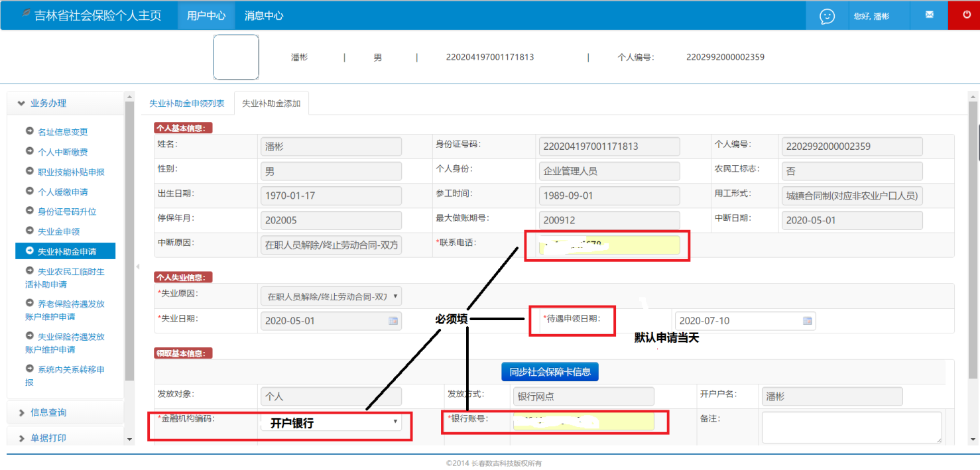Open calendar icon for 失业日期 field

393,321
